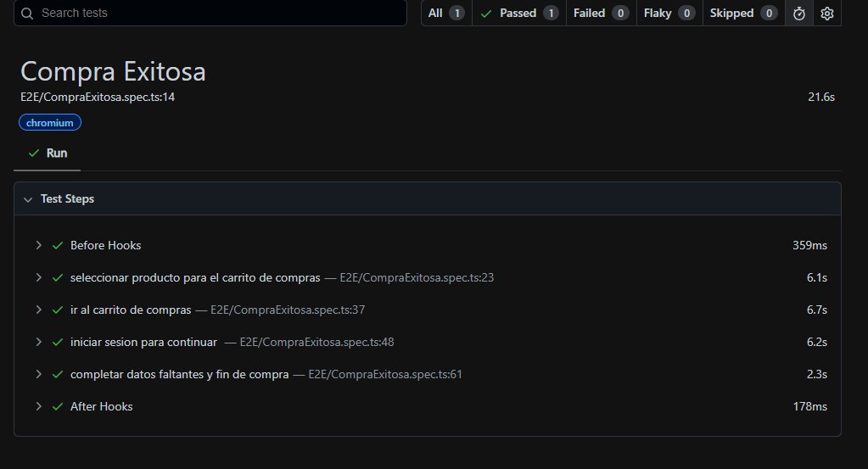Click green checkmark beside Before Hooks

tap(58, 245)
